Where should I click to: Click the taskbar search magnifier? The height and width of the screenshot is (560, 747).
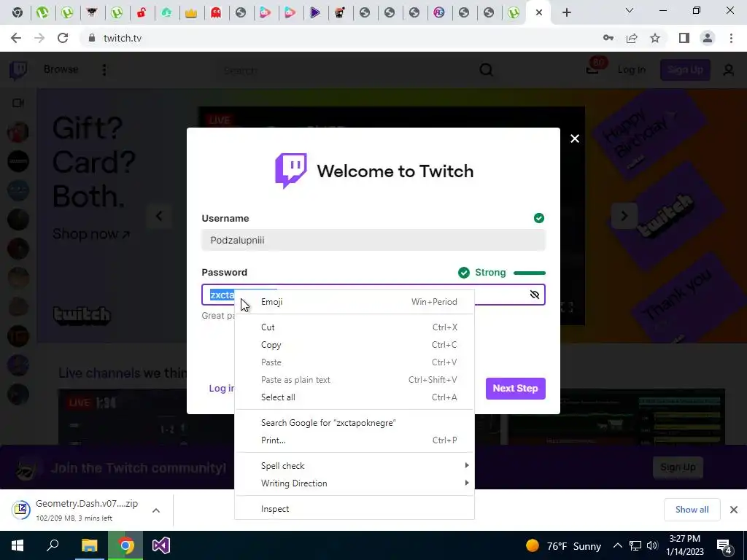[53, 545]
